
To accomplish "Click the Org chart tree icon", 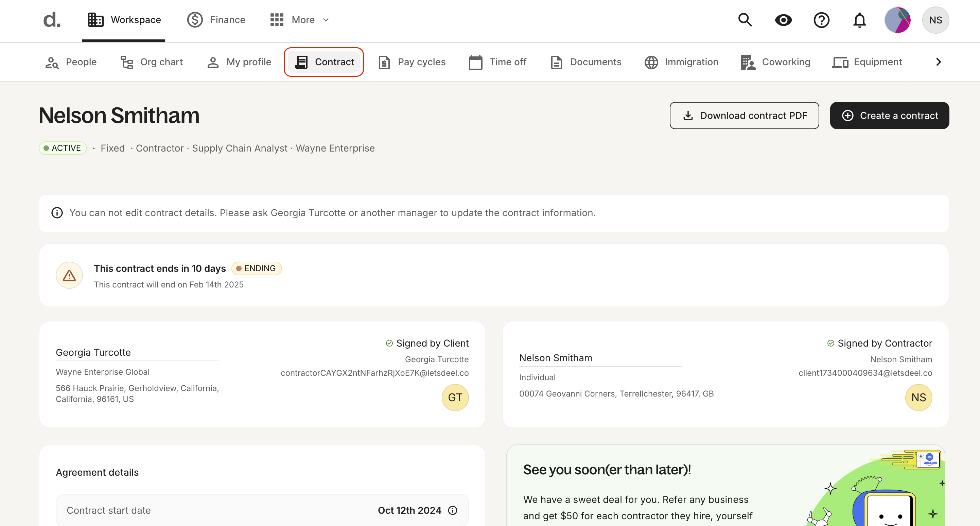I will pyautogui.click(x=127, y=63).
